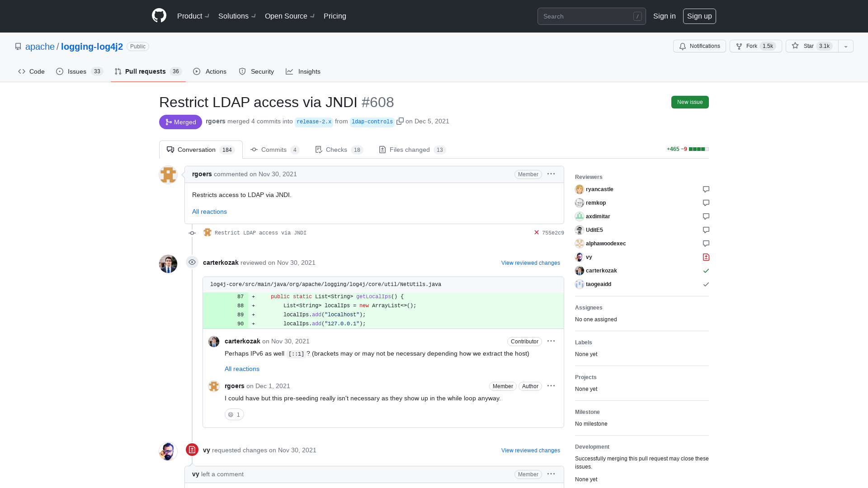The height and width of the screenshot is (488, 868).
Task: Expand the Solutions menu
Action: (237, 16)
